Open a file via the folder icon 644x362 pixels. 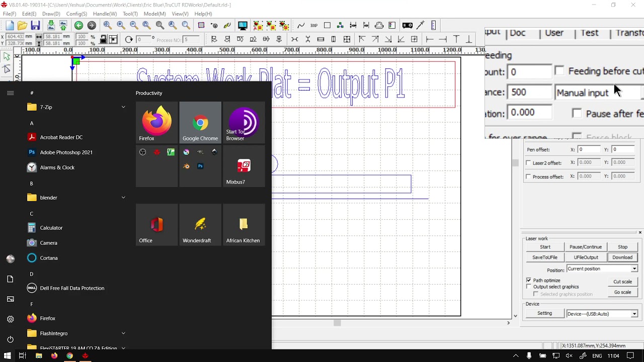click(x=22, y=26)
